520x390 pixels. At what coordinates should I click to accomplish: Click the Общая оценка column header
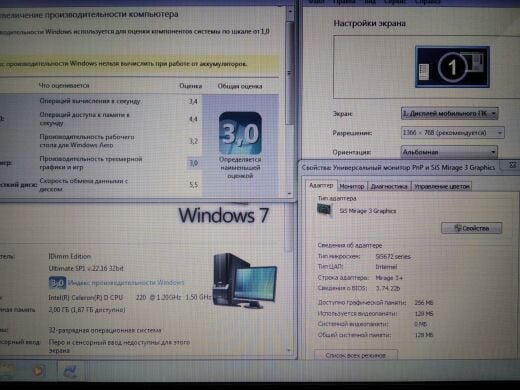pos(240,86)
